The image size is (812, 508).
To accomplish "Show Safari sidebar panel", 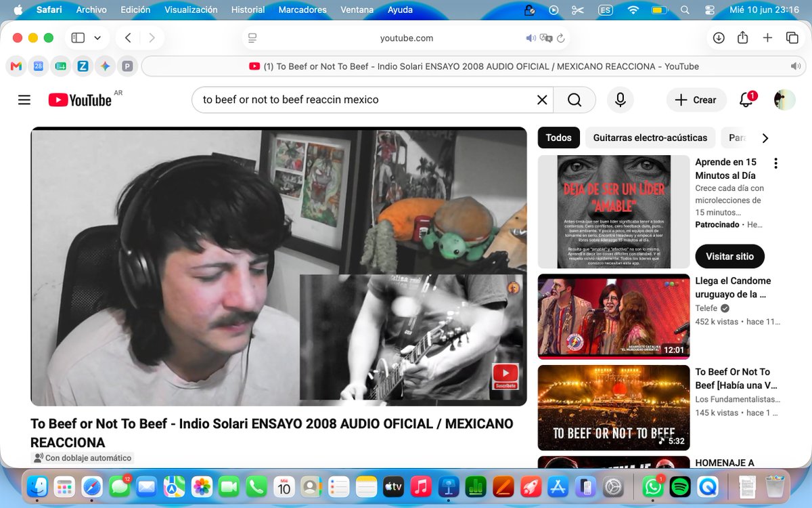I will [78, 38].
